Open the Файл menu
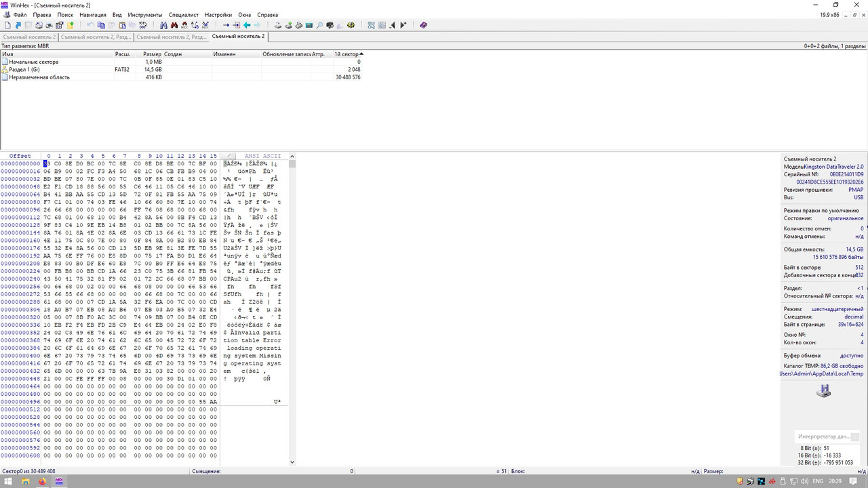The height and width of the screenshot is (488, 868). [20, 14]
